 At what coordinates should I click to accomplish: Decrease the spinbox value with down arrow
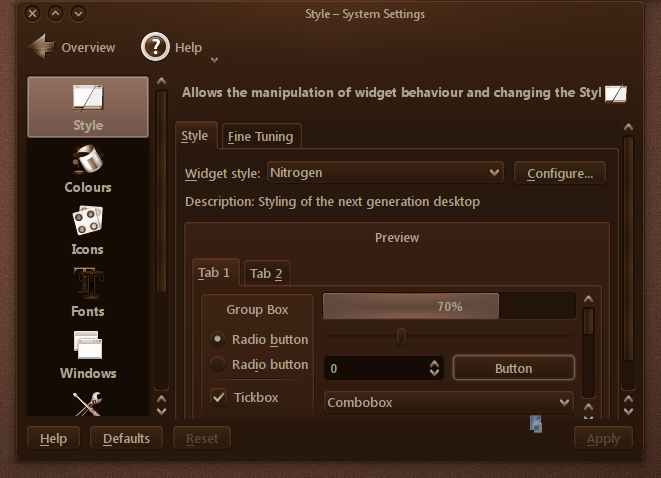point(434,373)
